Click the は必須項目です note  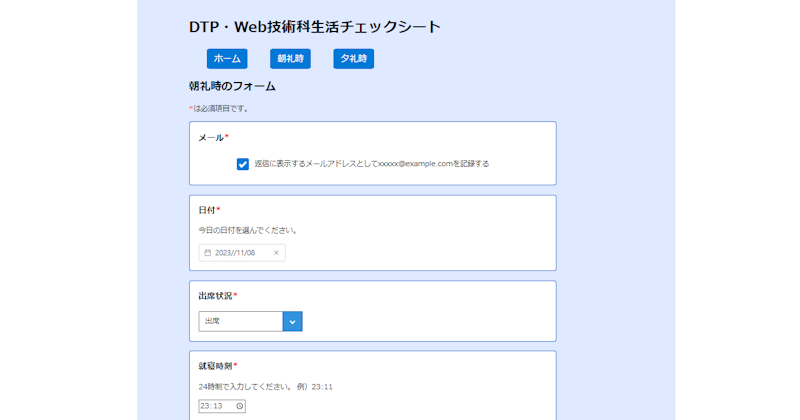[x=219, y=109]
